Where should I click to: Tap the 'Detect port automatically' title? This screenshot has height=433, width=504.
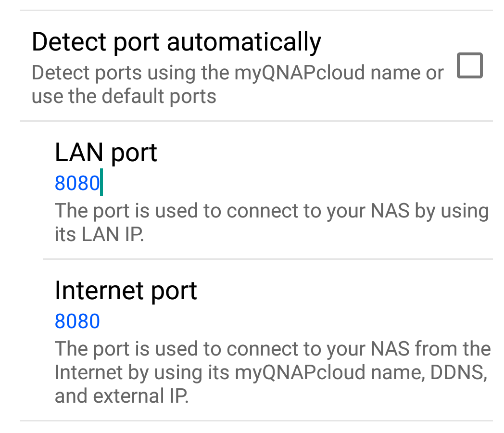(x=176, y=42)
